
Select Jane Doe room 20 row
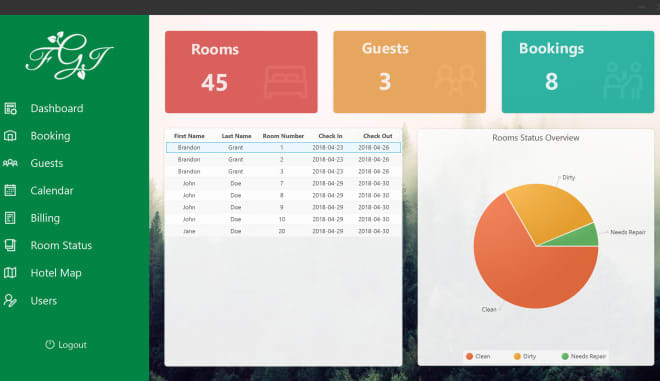(x=283, y=231)
